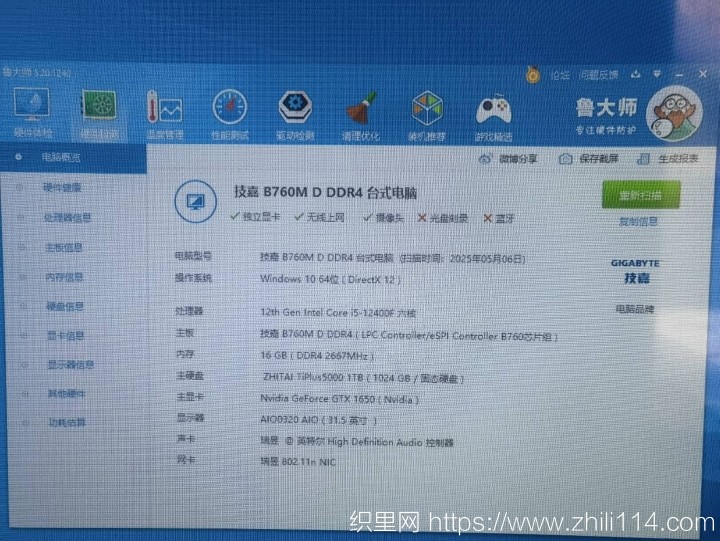
Task: Click network value 802.11n NIC
Action: pyautogui.click(x=298, y=462)
